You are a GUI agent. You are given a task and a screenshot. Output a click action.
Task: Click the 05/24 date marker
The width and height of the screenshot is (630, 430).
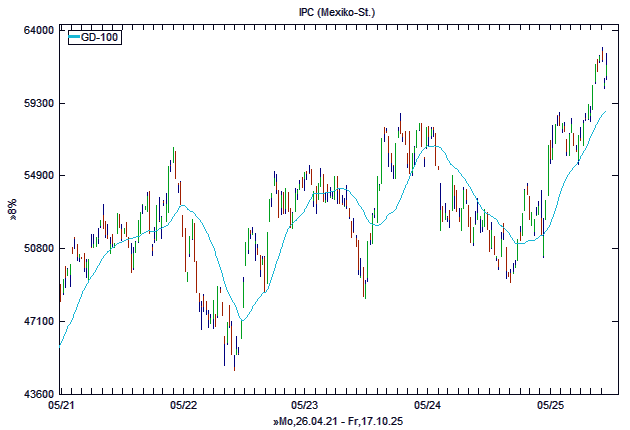click(x=427, y=406)
